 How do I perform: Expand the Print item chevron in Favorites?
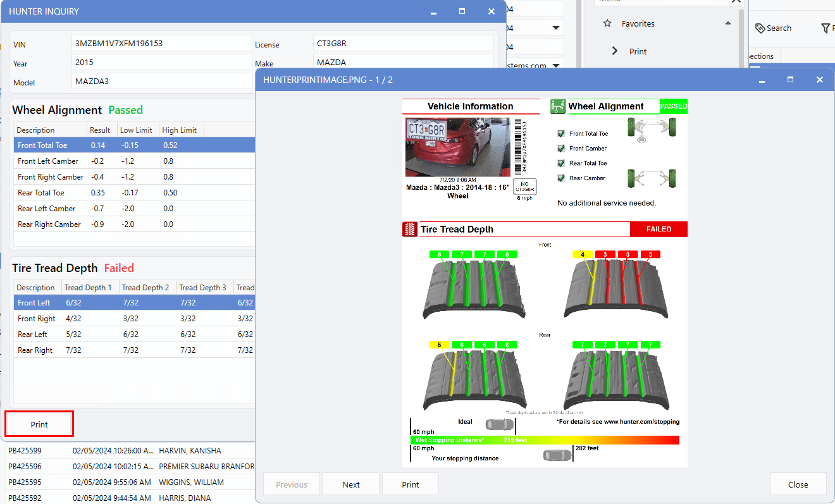pyautogui.click(x=615, y=51)
